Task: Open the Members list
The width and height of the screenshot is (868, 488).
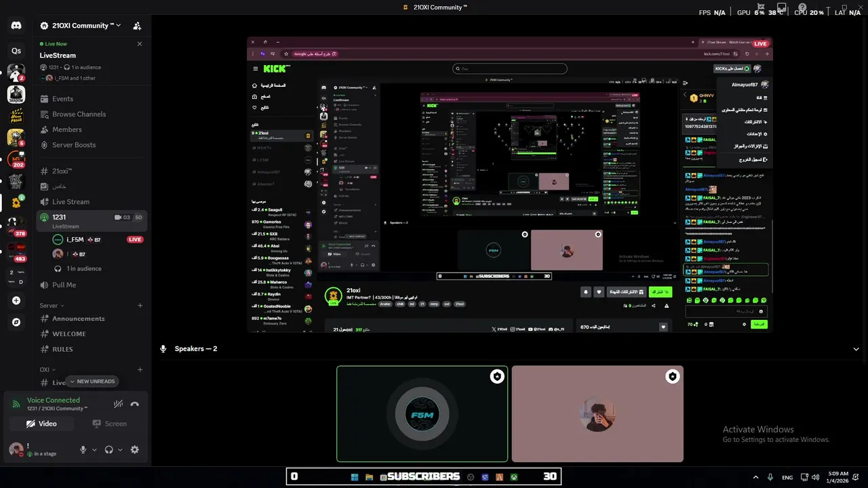Action: [x=91, y=129]
